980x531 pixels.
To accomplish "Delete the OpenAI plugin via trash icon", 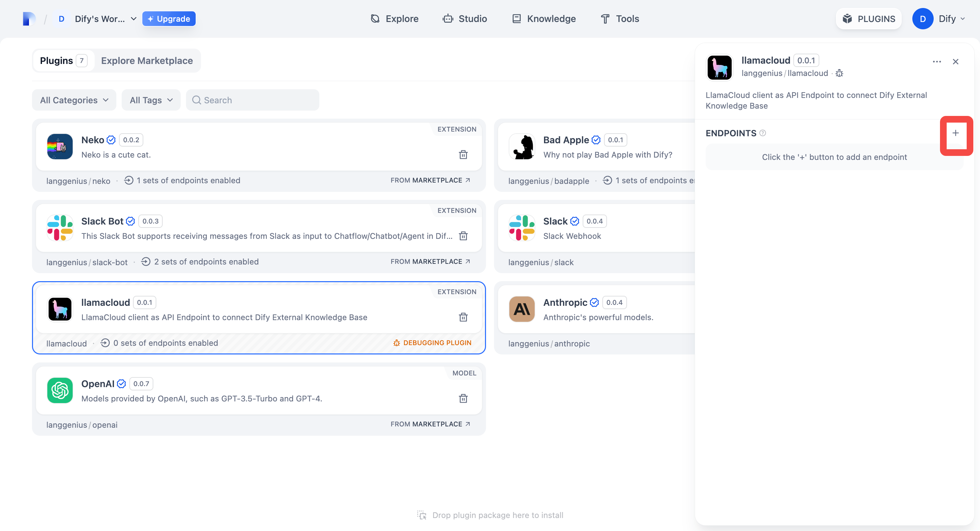I will pyautogui.click(x=463, y=398).
